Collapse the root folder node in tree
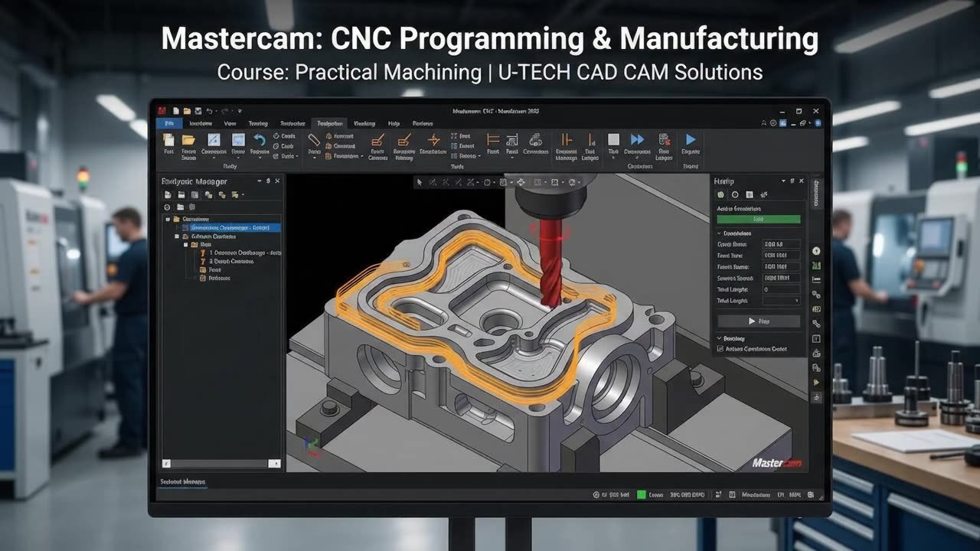 pos(168,220)
